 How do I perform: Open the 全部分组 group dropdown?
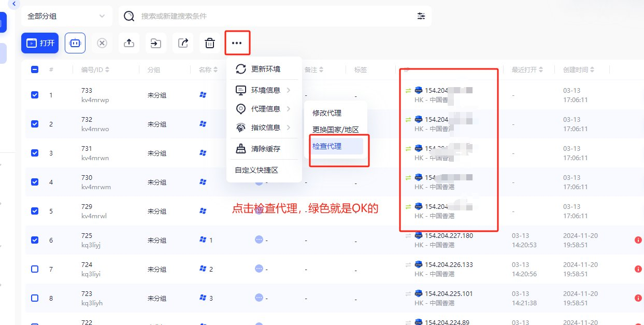[x=67, y=16]
